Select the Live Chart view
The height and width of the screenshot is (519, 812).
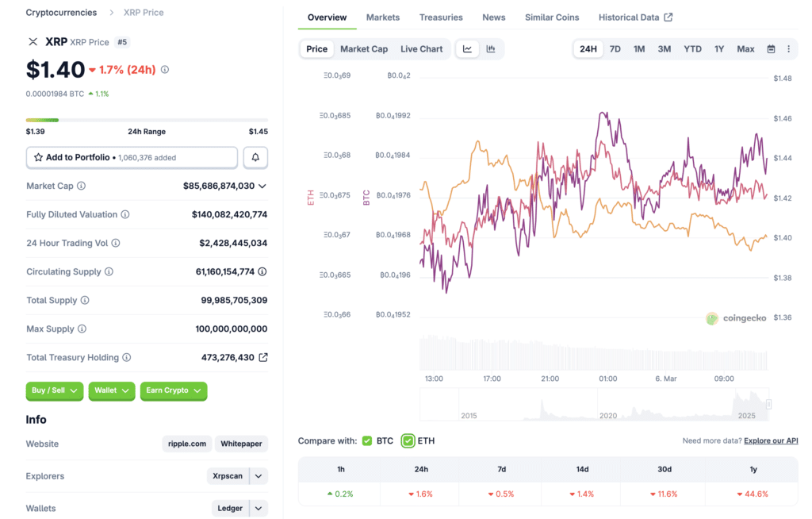(422, 48)
